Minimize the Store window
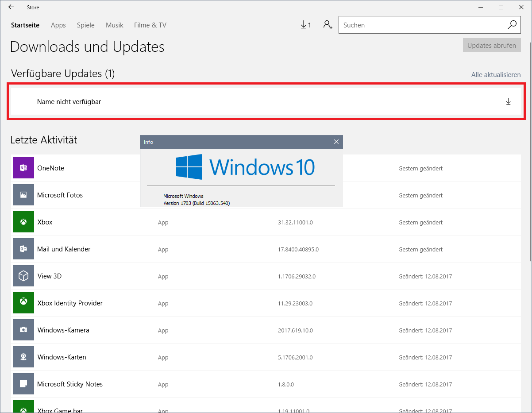Image resolution: width=532 pixels, height=413 pixels. (x=481, y=7)
